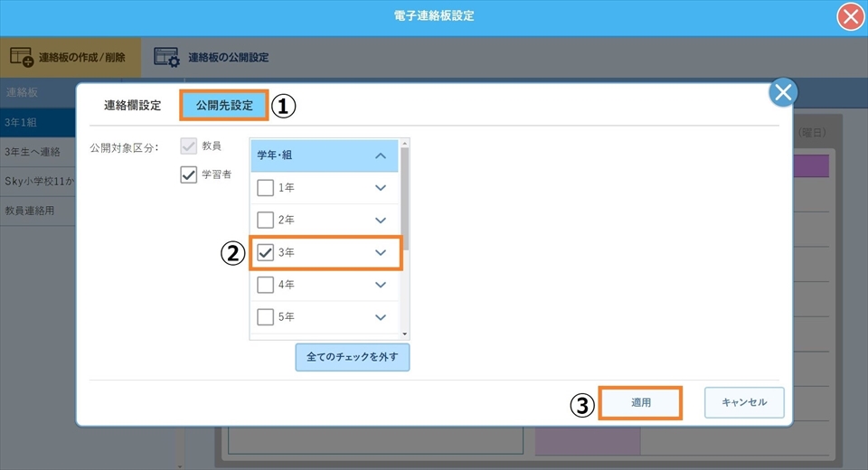This screenshot has height=470, width=868.
Task: Expand the 3年 row chevron
Action: [x=381, y=253]
